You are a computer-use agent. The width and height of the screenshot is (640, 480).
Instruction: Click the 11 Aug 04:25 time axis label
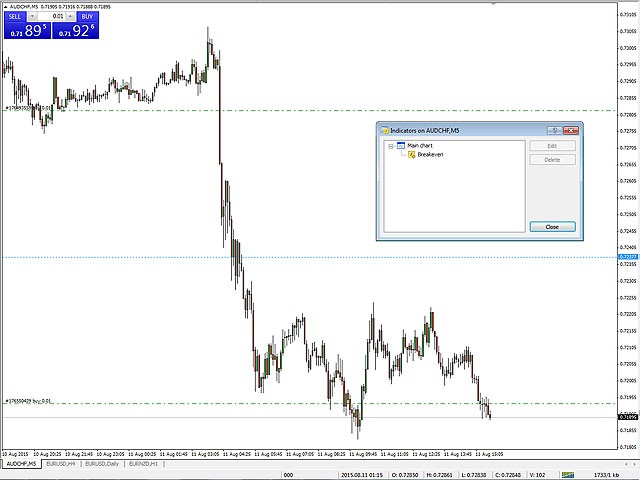pos(238,454)
